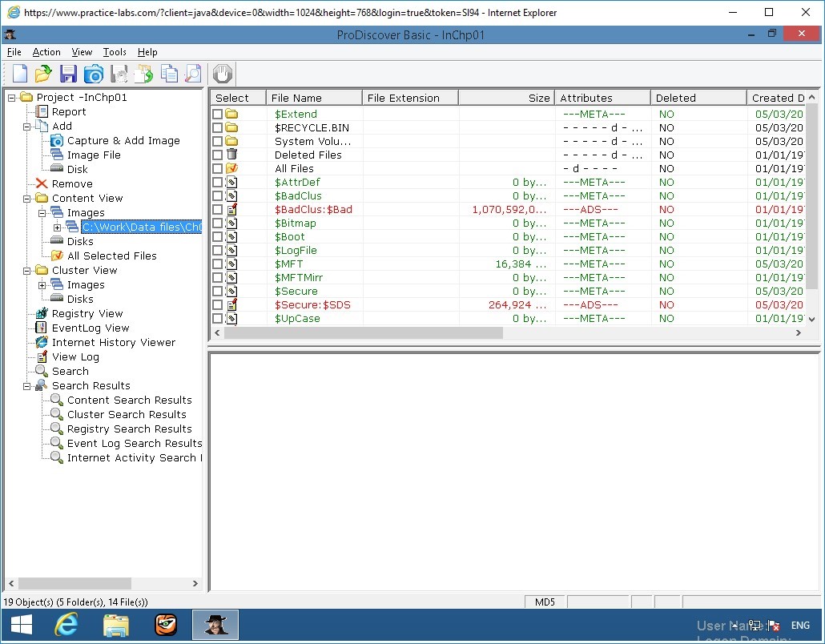Sort by Attributes column header
This screenshot has width=825, height=644.
(x=603, y=98)
